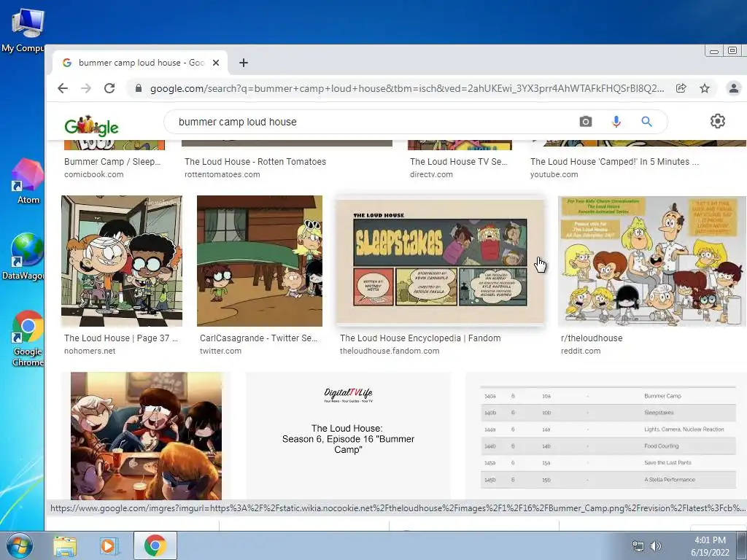Open the episode list table thumbnail

click(x=606, y=436)
